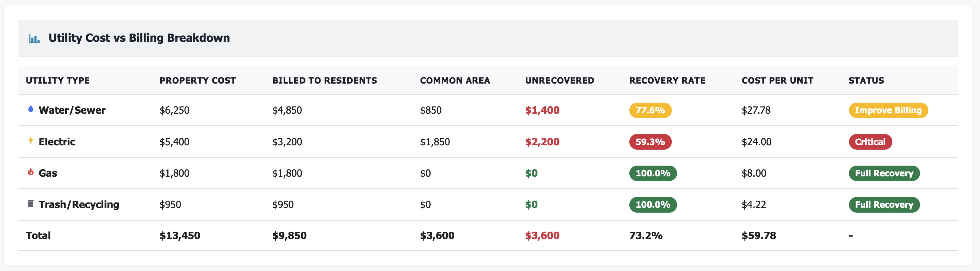Click the lightning bolt Electric icon

[x=31, y=141]
